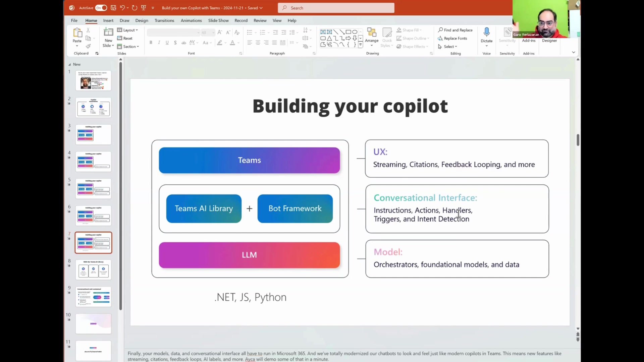
Task: Toggle Italic formatting
Action: coord(159,43)
